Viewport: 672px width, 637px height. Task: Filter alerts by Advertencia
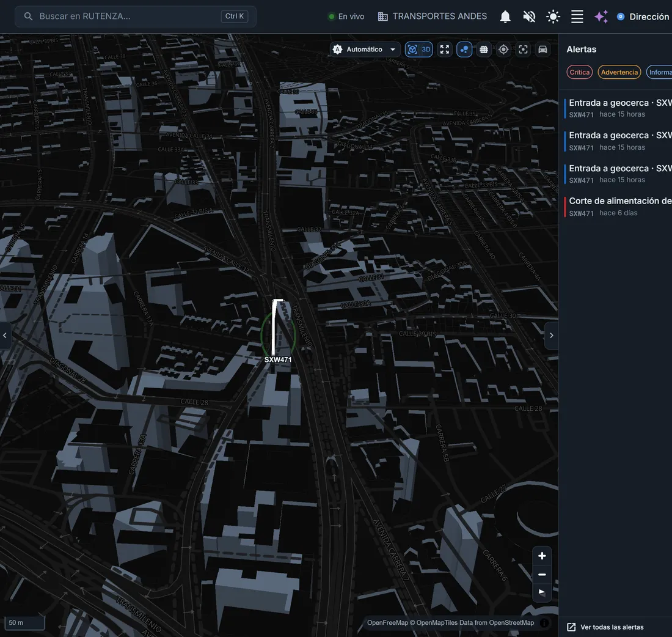pyautogui.click(x=619, y=72)
